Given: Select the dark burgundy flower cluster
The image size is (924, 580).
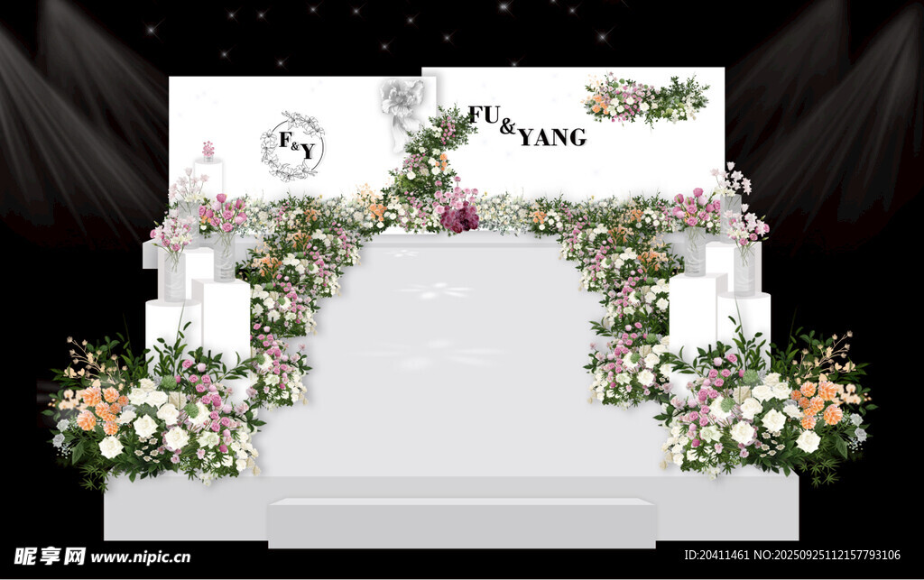Looking at the screenshot, I should pos(459,217).
